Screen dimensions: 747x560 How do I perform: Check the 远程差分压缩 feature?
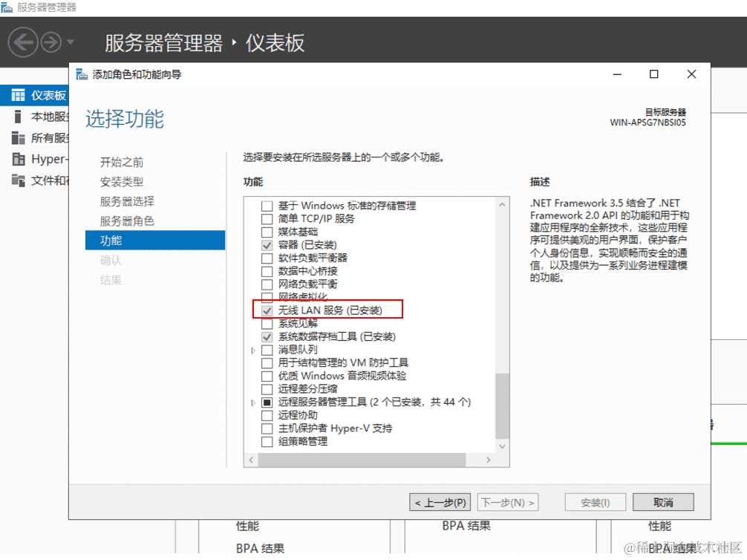pos(267,389)
